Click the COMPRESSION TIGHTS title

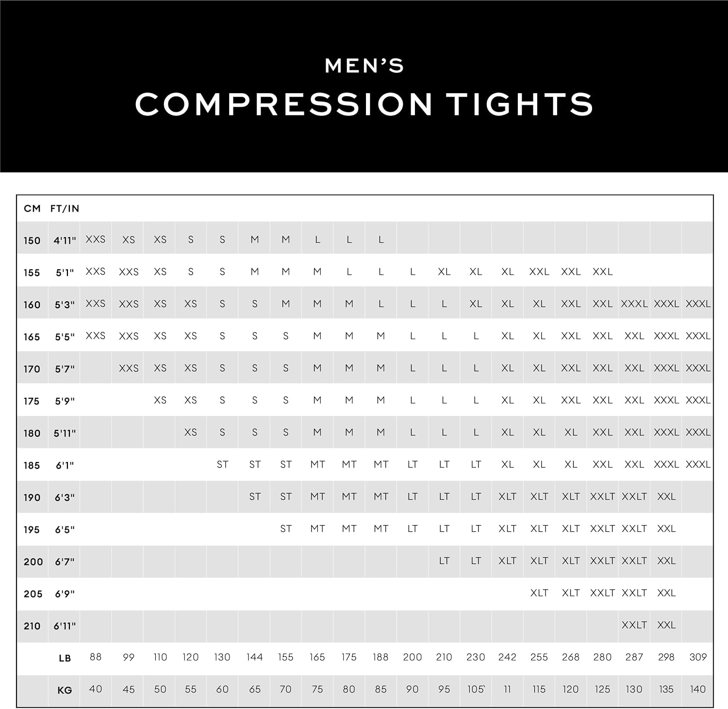[364, 104]
